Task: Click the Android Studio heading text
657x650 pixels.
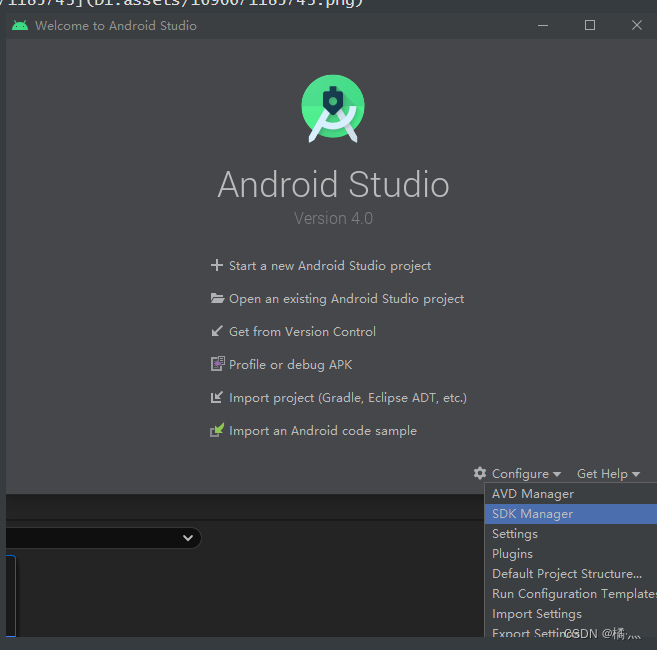Action: point(334,184)
